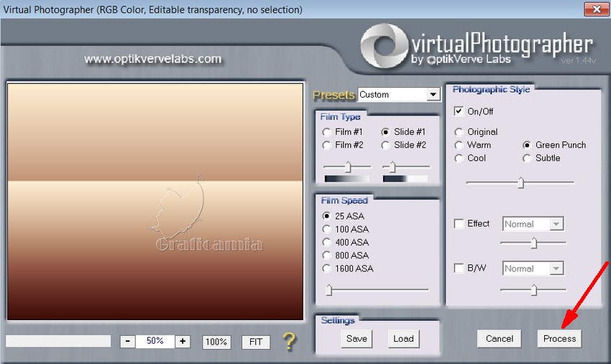Screen dimensions: 611x364
Task: Choose the Slide #2 film type
Action: 385,145
